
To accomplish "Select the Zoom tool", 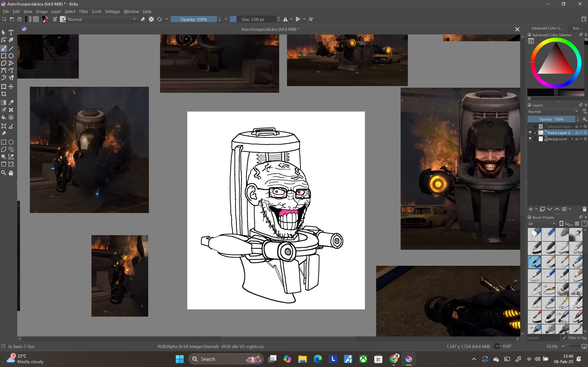I will point(4,173).
